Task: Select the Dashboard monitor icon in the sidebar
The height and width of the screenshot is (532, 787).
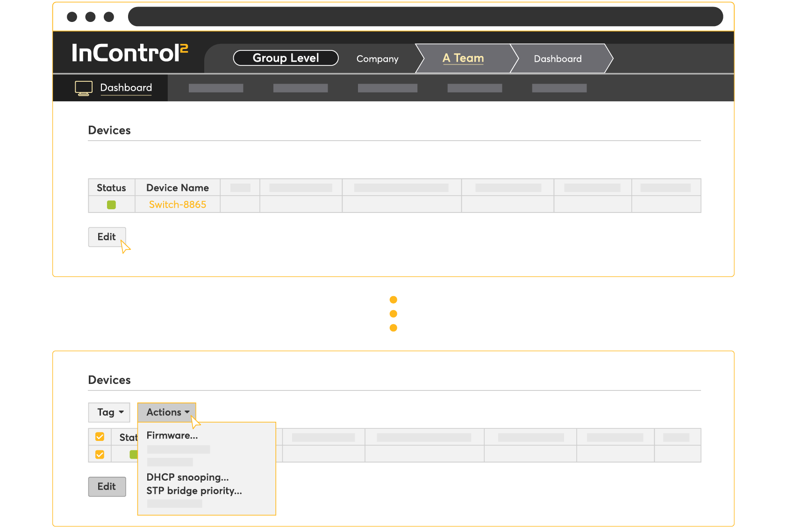Action: [84, 87]
